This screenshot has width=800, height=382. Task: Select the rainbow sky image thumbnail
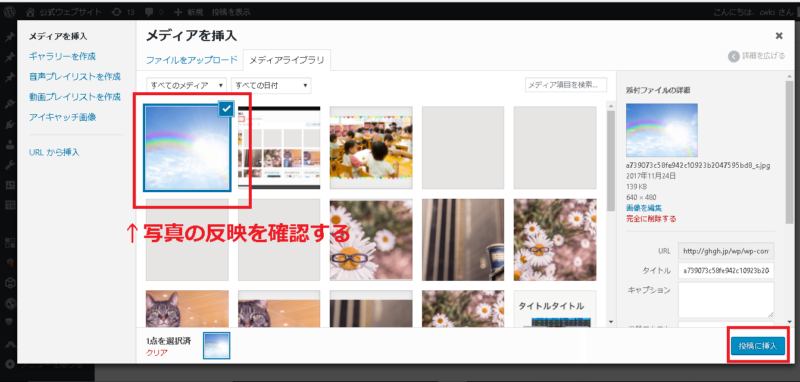pyautogui.click(x=187, y=148)
